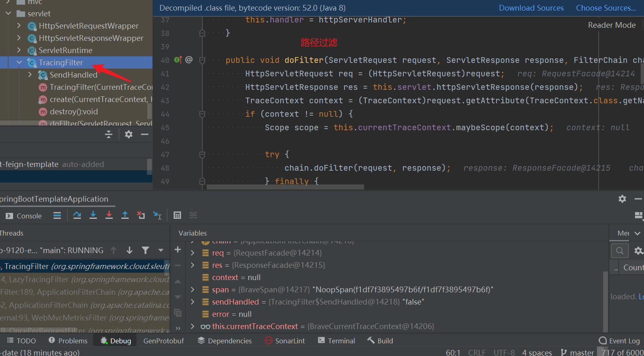Open the Console tab
Viewport: 644px width, 356px height.
pos(24,216)
